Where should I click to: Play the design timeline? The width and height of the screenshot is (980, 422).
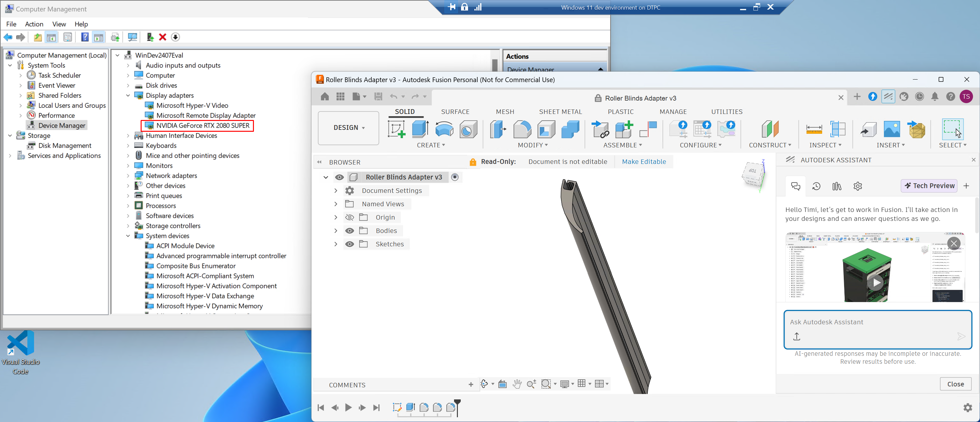348,408
